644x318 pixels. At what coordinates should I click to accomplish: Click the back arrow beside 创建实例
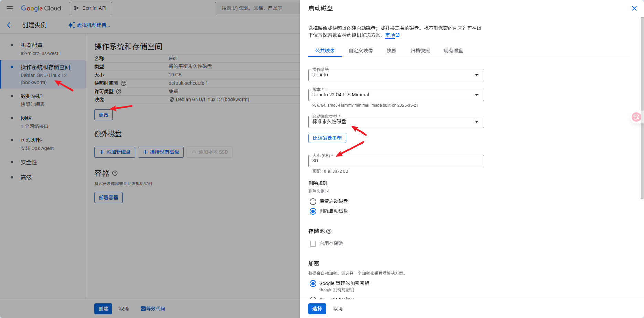pos(10,25)
